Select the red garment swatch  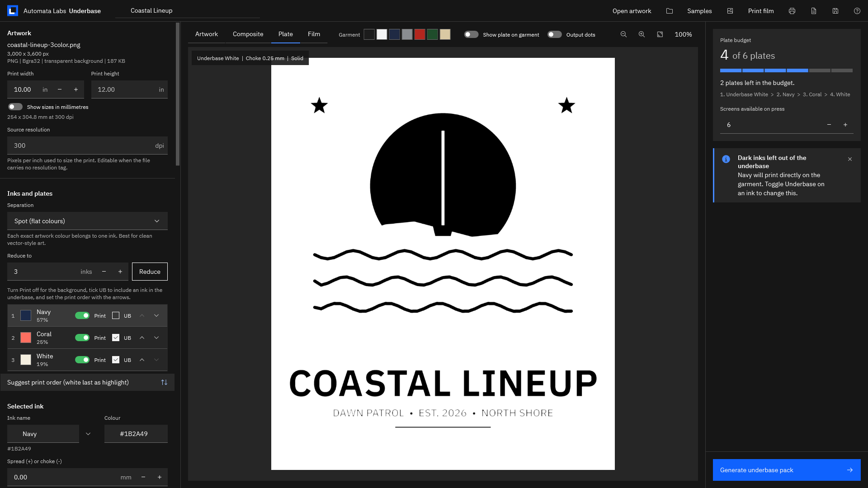(420, 34)
